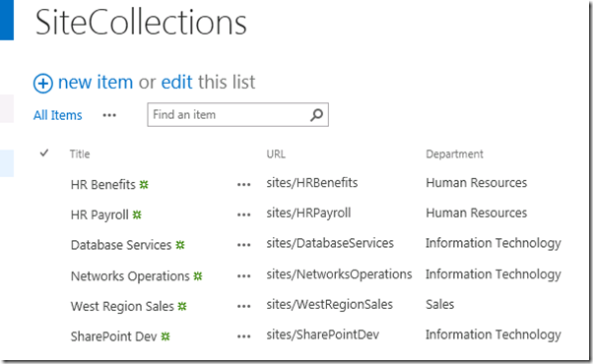Open the Database Services item
Image resolution: width=593 pixels, height=364 pixels.
coord(121,245)
